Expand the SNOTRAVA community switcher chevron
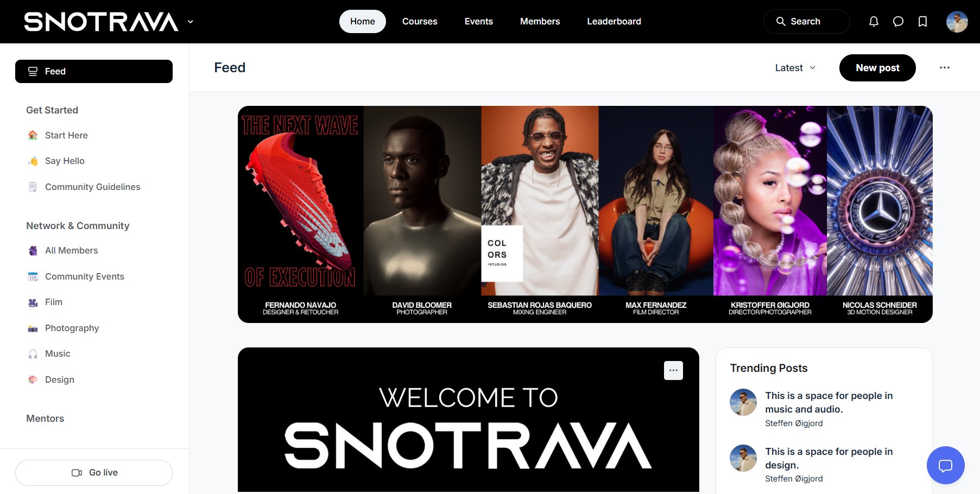980x494 pixels. pyautogui.click(x=191, y=22)
